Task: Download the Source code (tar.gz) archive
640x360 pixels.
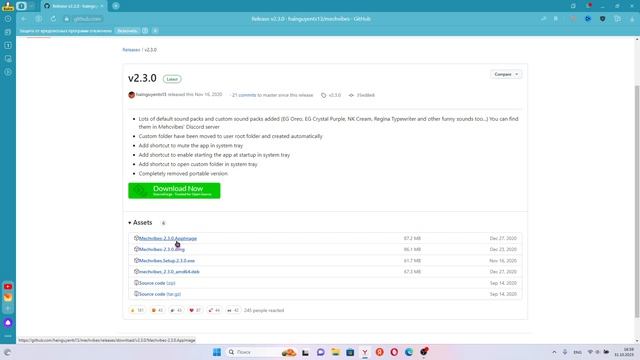Action: [160, 294]
